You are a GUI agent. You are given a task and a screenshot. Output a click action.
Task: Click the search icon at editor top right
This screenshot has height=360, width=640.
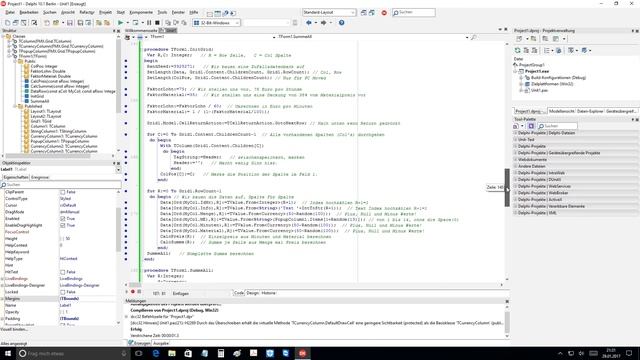pyautogui.click(x=473, y=37)
